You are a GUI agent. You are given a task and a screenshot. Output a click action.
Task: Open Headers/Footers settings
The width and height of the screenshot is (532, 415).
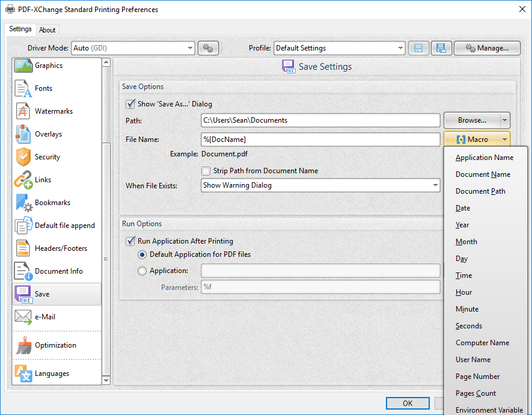tap(57, 248)
